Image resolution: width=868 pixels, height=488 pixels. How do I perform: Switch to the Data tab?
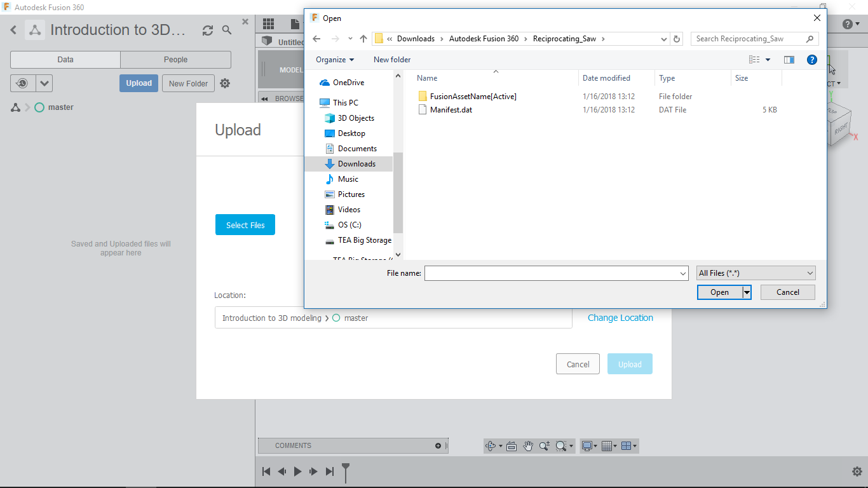pyautogui.click(x=65, y=60)
